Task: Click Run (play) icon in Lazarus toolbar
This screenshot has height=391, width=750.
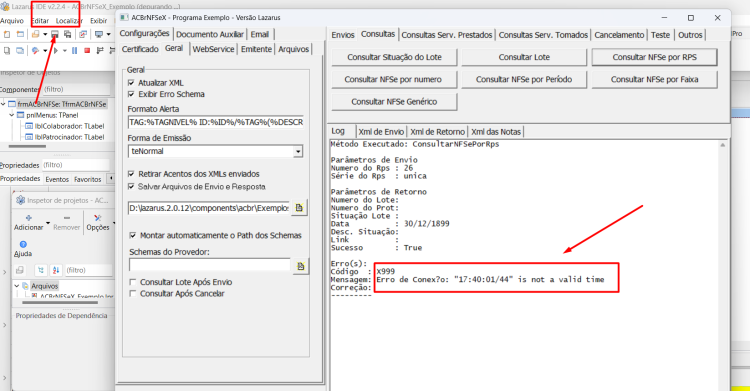Action: [x=55, y=50]
